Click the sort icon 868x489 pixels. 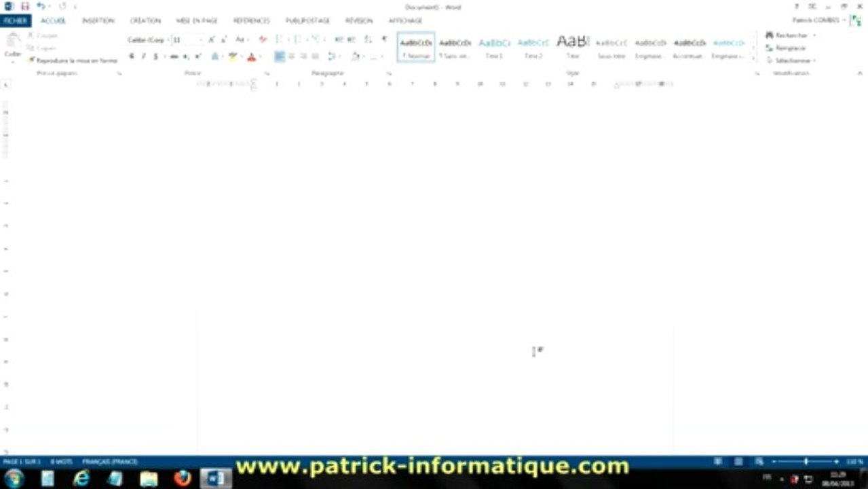(368, 40)
